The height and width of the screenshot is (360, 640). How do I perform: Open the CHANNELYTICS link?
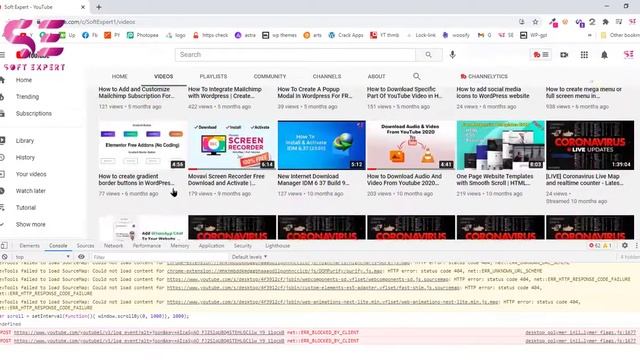point(484,76)
